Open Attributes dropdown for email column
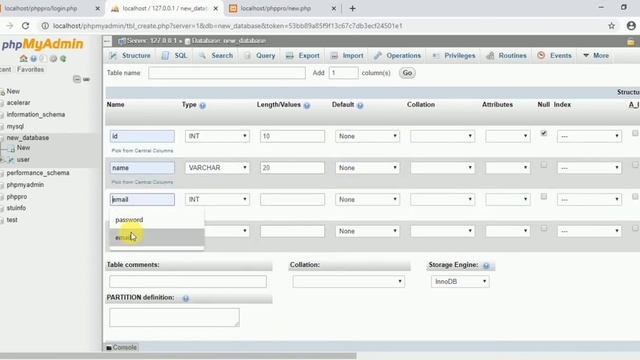Image resolution: width=640 pixels, height=360 pixels. 508,200
